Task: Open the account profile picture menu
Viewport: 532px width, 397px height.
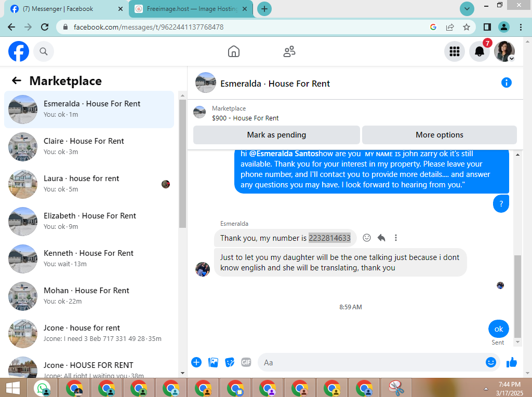Action: pyautogui.click(x=504, y=51)
